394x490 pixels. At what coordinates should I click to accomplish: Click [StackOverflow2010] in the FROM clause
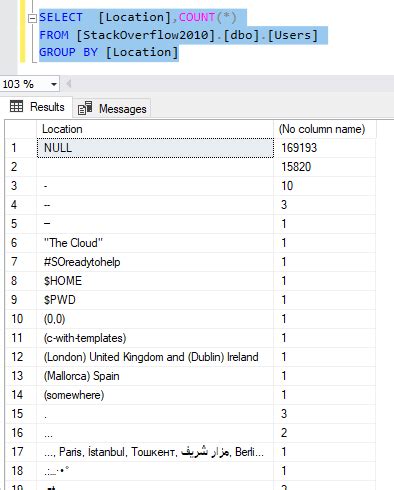click(146, 35)
